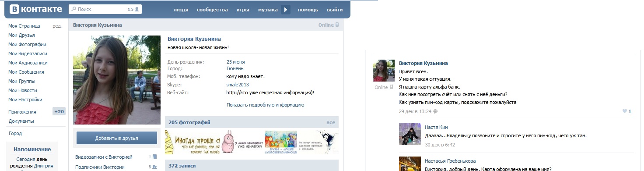The image size is (644, 171).
Task: Open 'Документы' in sidebar
Action: pos(21,121)
